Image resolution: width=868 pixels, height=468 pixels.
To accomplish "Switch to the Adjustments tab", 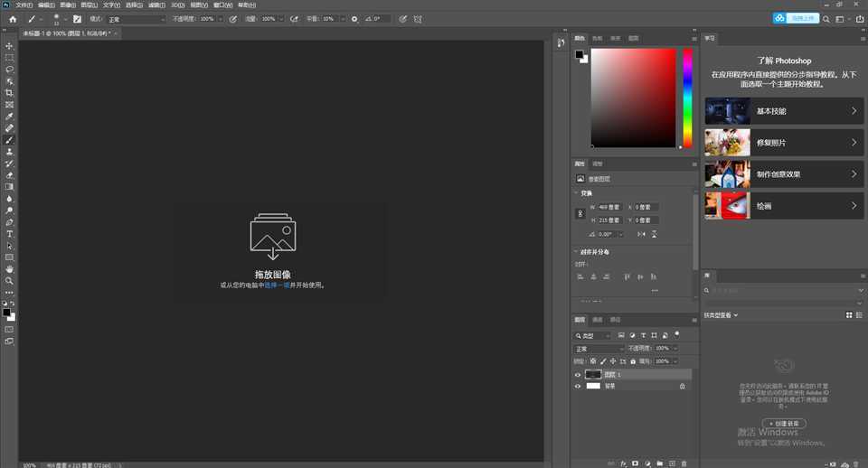I will tap(598, 164).
